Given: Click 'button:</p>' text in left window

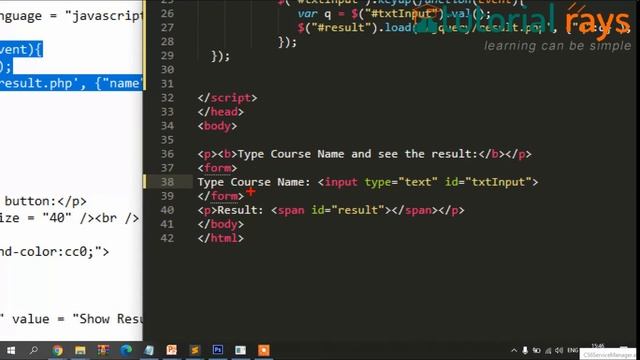Looking at the screenshot, I should (46, 201).
